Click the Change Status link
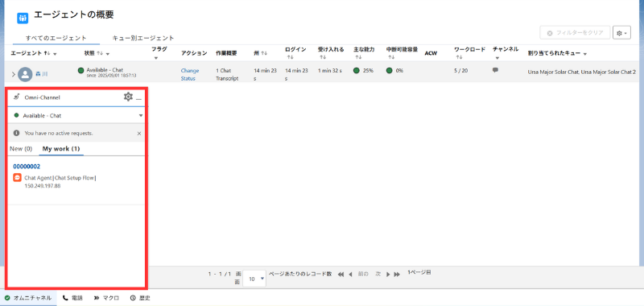The height and width of the screenshot is (306, 644). pyautogui.click(x=190, y=74)
